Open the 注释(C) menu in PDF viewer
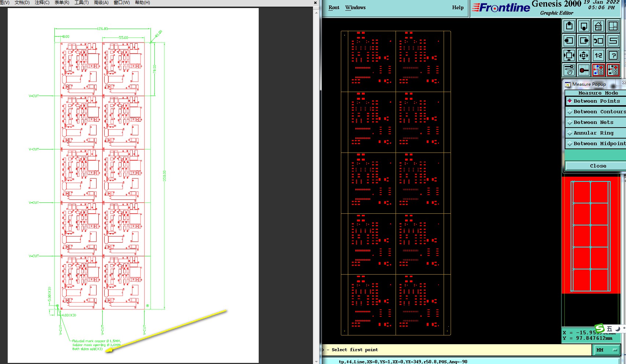 [42, 3]
